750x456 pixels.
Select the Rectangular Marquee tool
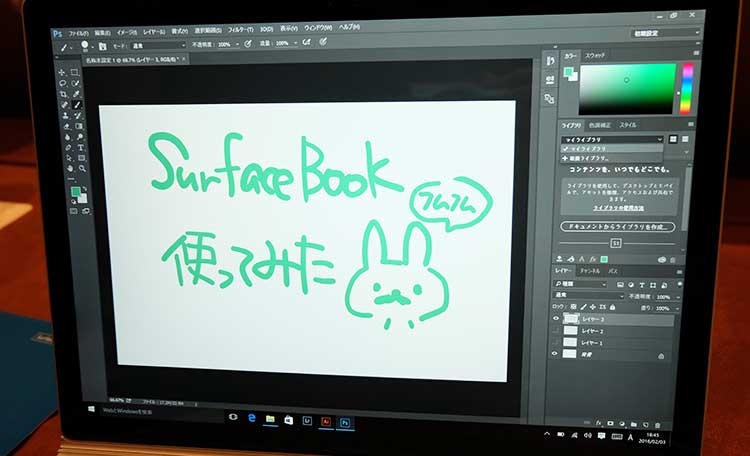pos(75,72)
